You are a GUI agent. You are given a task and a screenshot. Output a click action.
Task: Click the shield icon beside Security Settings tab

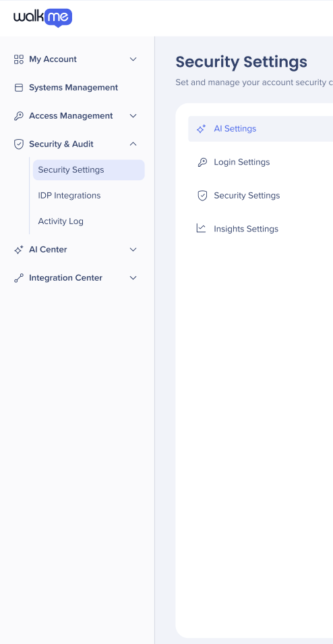(x=203, y=196)
